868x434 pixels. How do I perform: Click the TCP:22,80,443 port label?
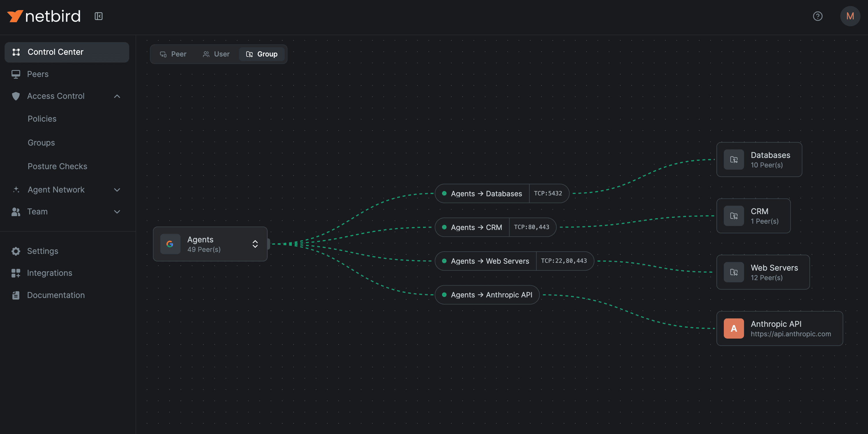click(x=564, y=261)
